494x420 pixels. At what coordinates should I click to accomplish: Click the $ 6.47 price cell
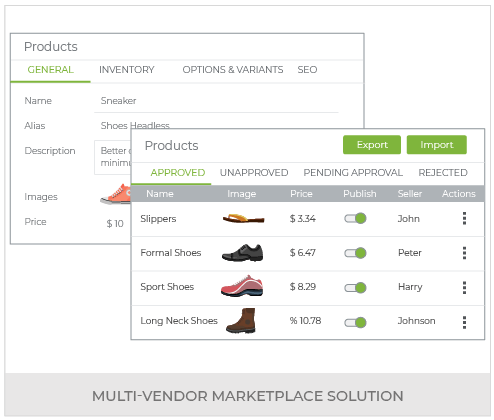coord(303,253)
